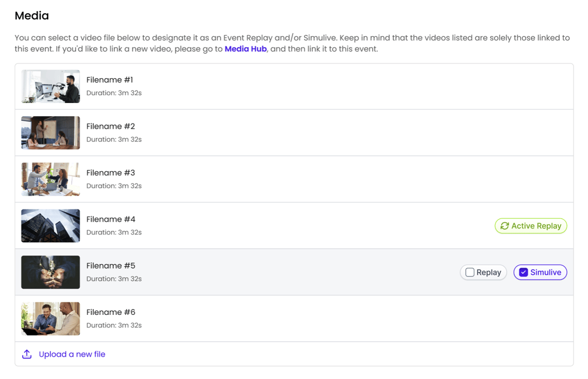Click the duration text under Filename #1
The width and height of the screenshot is (588, 379).
(114, 93)
